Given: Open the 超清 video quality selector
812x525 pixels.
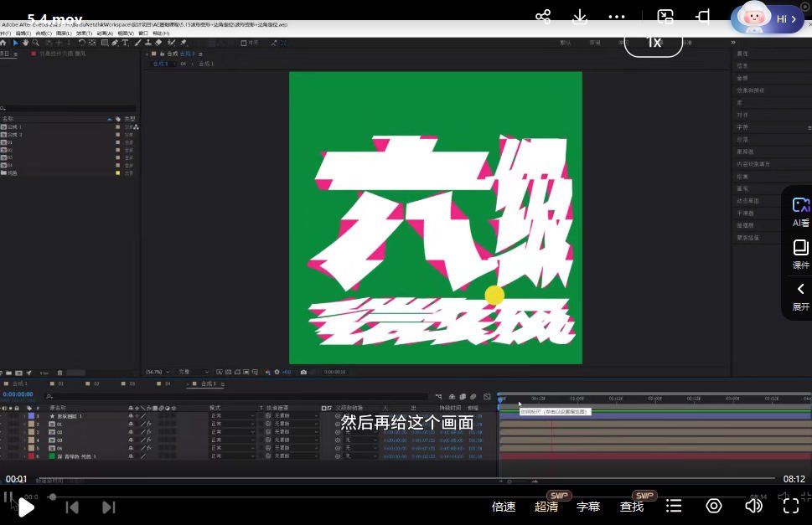Looking at the screenshot, I should 546,507.
